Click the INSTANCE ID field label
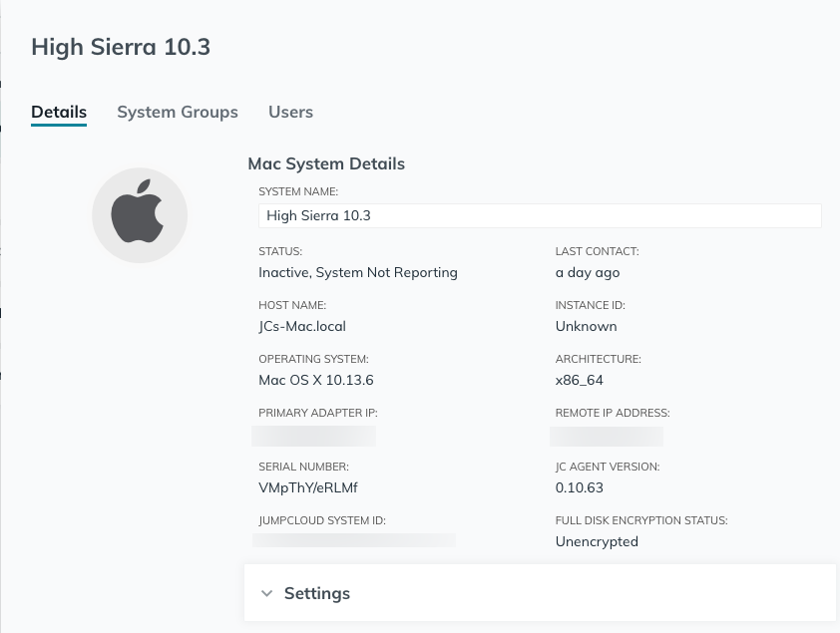Viewport: 840px width, 633px height. tap(591, 305)
